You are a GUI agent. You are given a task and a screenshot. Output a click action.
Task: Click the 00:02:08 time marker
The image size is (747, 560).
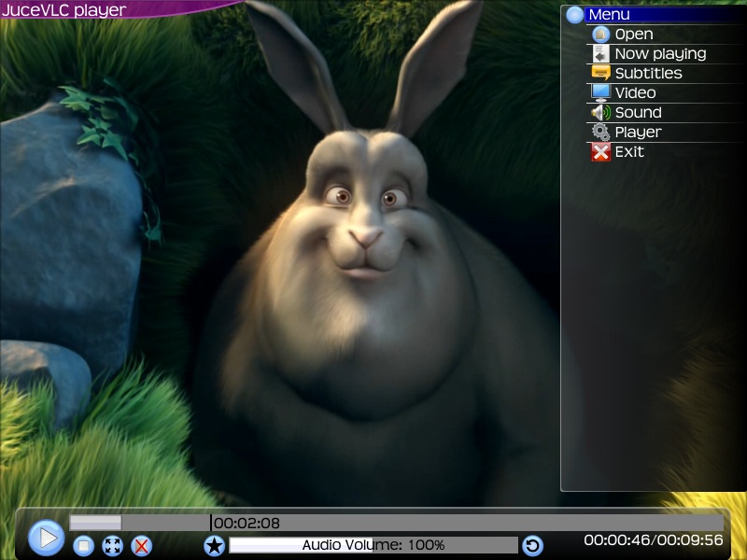(247, 524)
